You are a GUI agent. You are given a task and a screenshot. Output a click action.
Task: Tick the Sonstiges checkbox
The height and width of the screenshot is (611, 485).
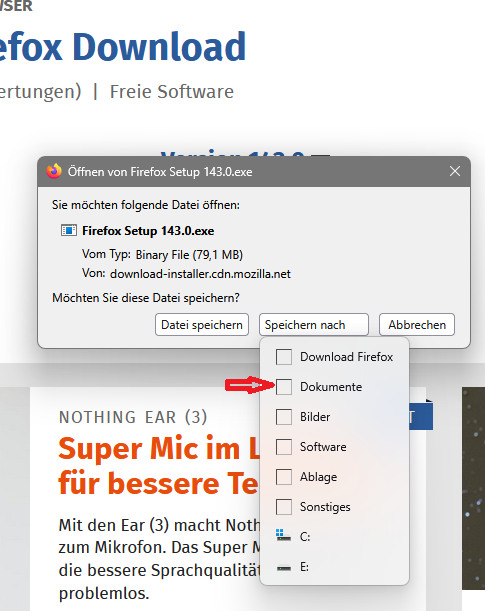coord(284,507)
